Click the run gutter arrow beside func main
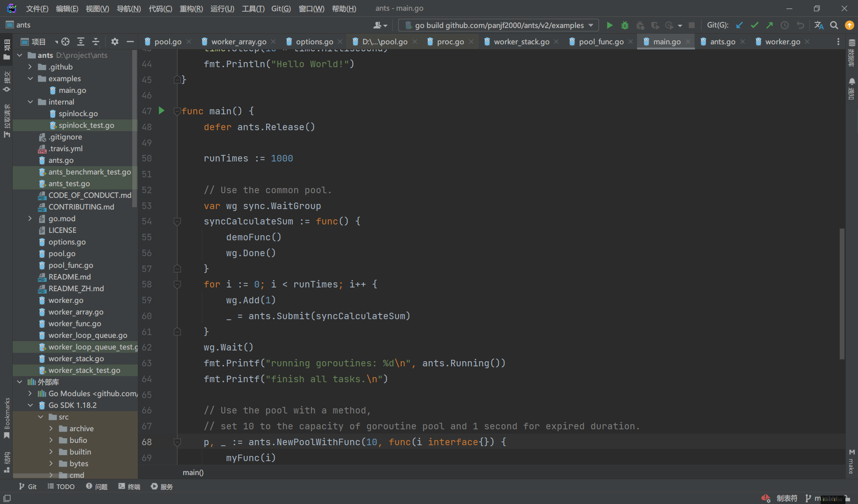The image size is (858, 504). tap(162, 111)
